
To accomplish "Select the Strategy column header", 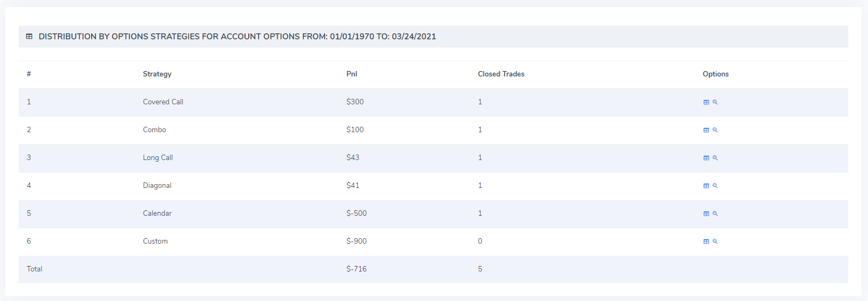I will point(157,74).
